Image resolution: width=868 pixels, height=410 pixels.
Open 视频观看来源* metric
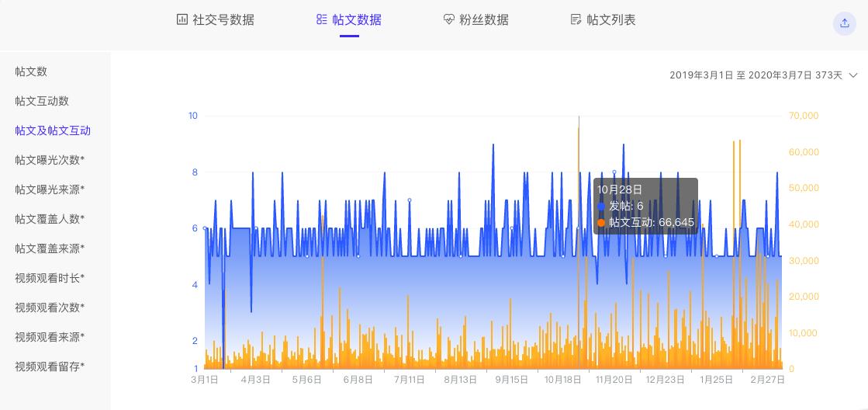[50, 337]
